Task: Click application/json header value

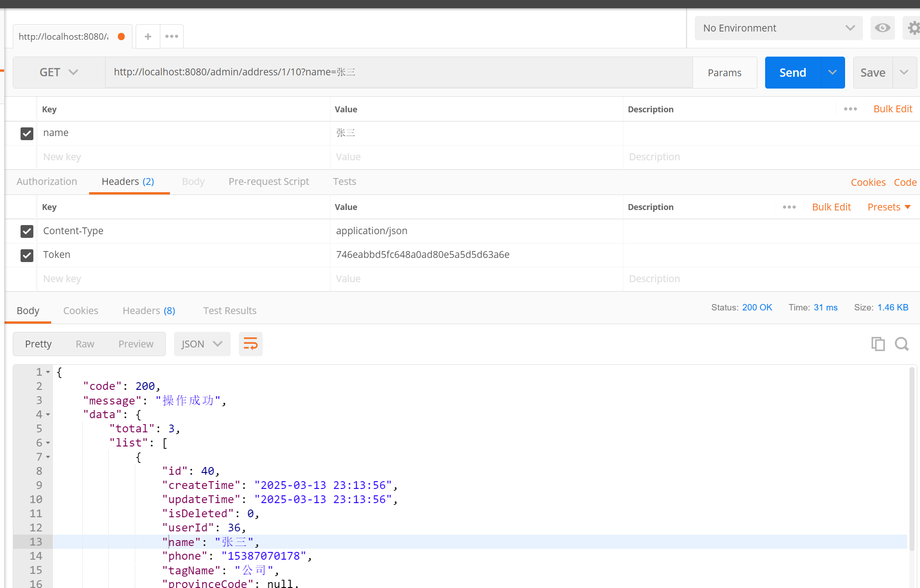Action: tap(371, 231)
